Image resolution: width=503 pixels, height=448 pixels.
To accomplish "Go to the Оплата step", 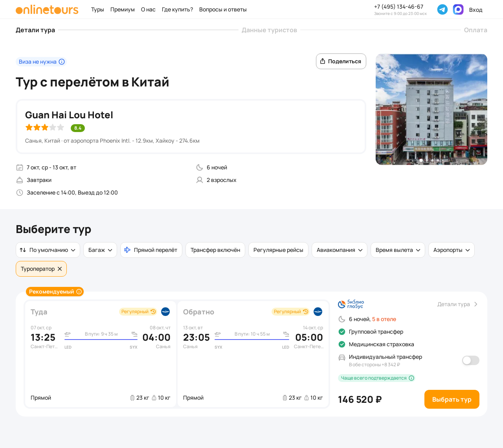I will coord(475,30).
